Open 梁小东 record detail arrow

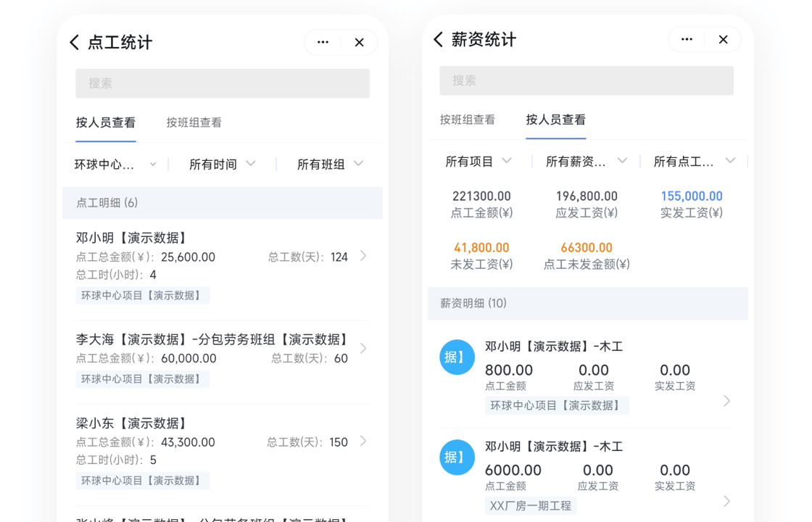(x=363, y=442)
